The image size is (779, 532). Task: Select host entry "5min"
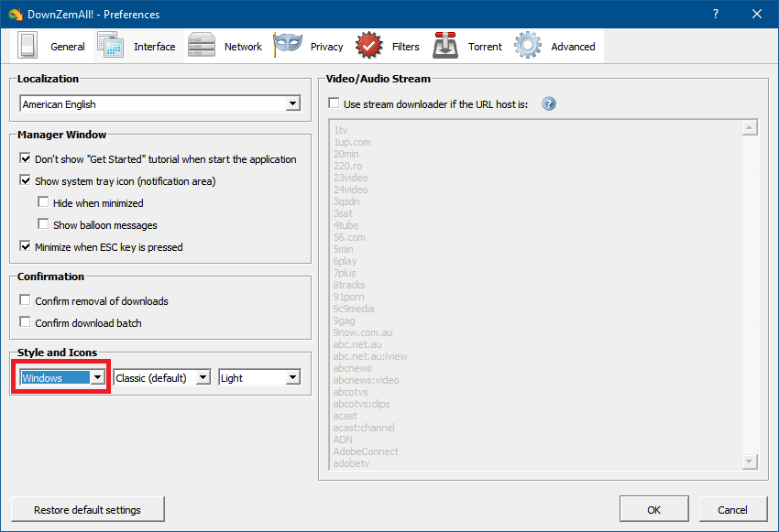344,249
